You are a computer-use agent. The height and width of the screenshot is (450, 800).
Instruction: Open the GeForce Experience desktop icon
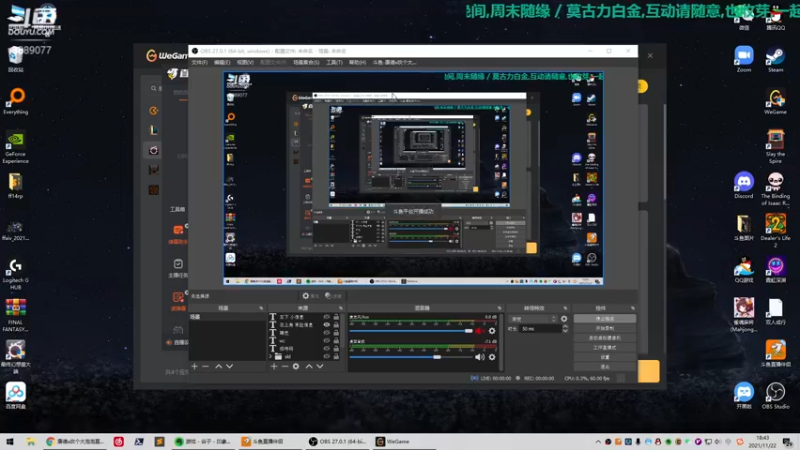click(15, 148)
